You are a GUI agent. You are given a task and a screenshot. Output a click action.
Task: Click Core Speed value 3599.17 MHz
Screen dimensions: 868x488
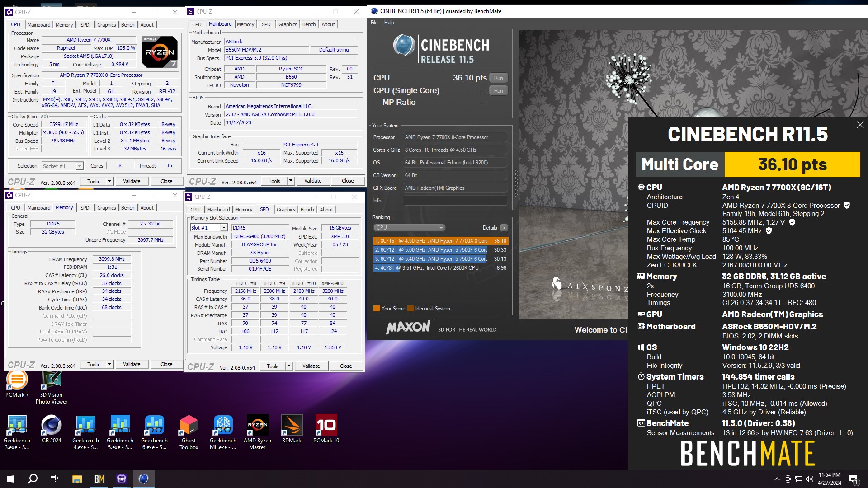coord(64,125)
